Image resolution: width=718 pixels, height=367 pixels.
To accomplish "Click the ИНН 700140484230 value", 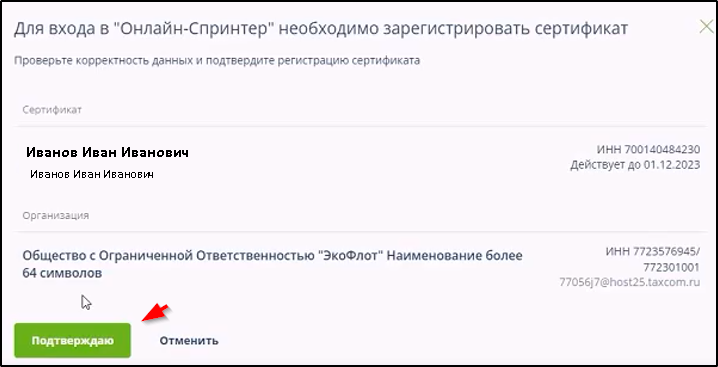I will (x=648, y=150).
